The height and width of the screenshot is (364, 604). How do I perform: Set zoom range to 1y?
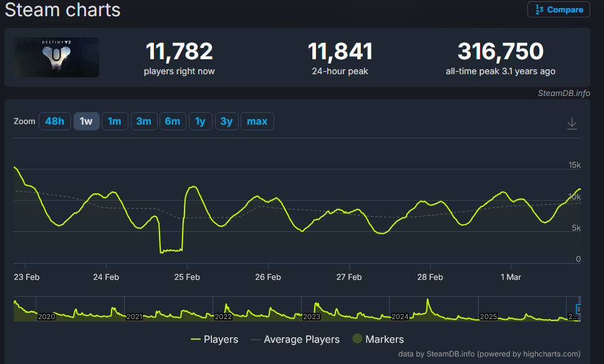(200, 122)
